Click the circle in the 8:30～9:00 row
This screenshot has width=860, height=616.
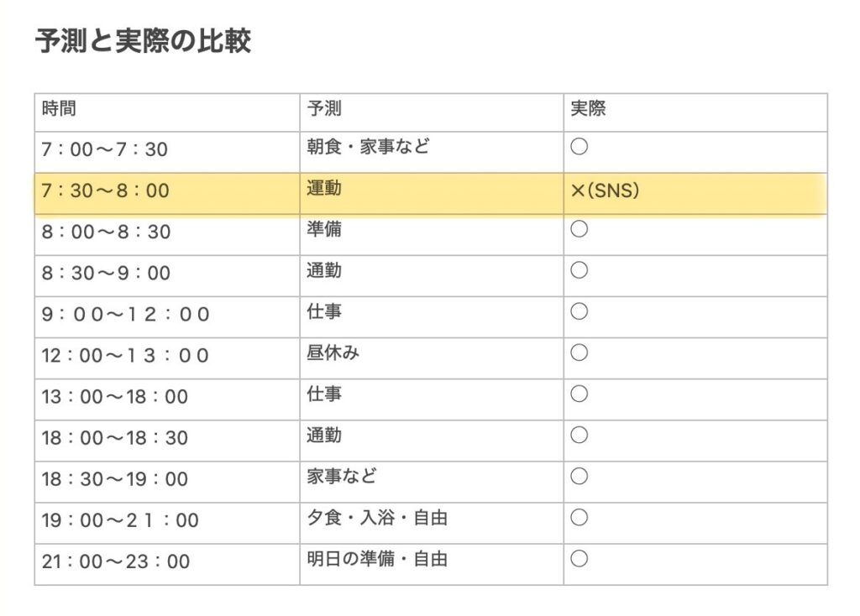[x=579, y=270]
